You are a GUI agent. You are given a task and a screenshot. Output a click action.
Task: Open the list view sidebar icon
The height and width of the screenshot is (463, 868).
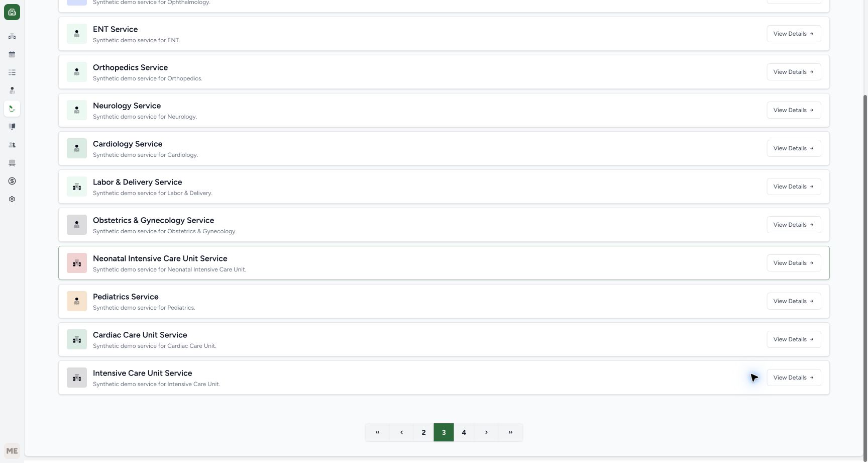coord(12,72)
